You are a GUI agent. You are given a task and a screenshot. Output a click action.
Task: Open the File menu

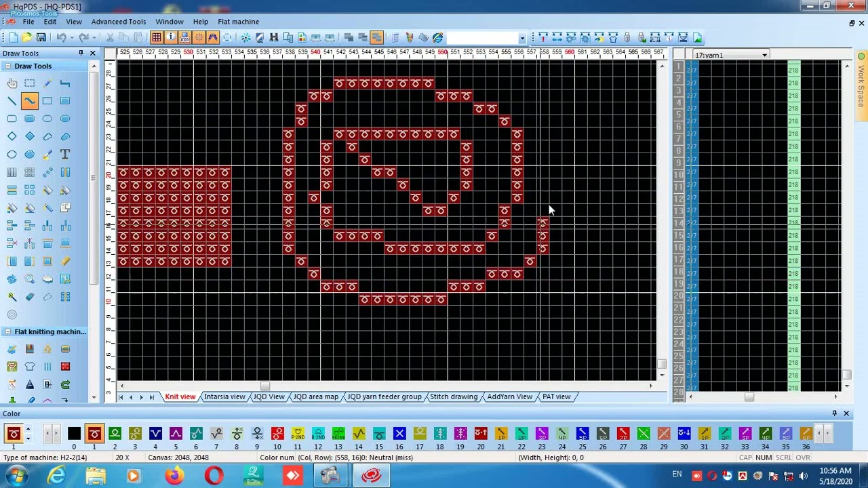[x=28, y=22]
